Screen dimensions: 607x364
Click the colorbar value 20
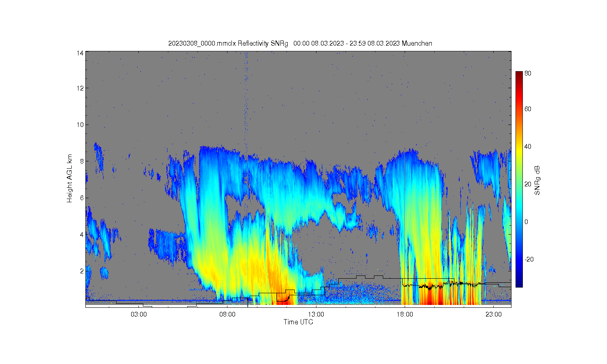coord(528,184)
